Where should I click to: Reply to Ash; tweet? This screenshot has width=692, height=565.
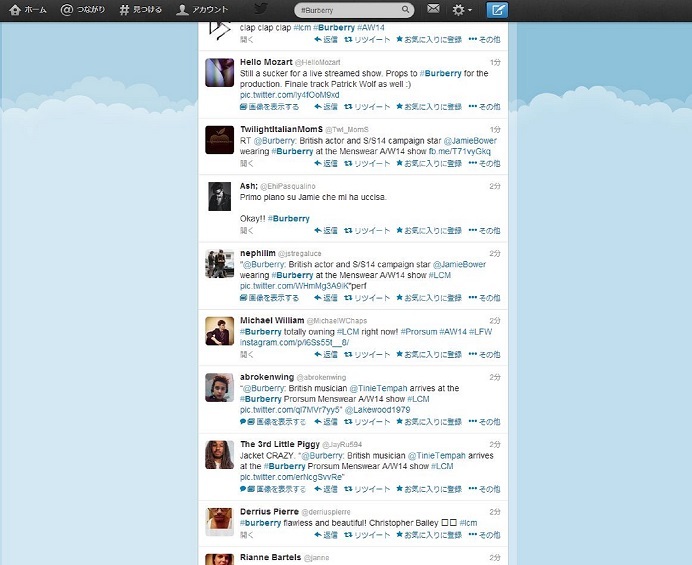[326, 230]
